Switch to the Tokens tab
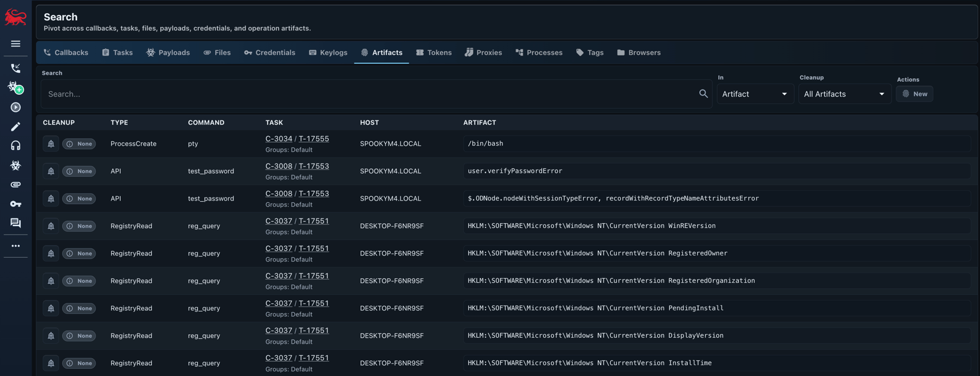Image resolution: width=980 pixels, height=376 pixels. [x=434, y=53]
